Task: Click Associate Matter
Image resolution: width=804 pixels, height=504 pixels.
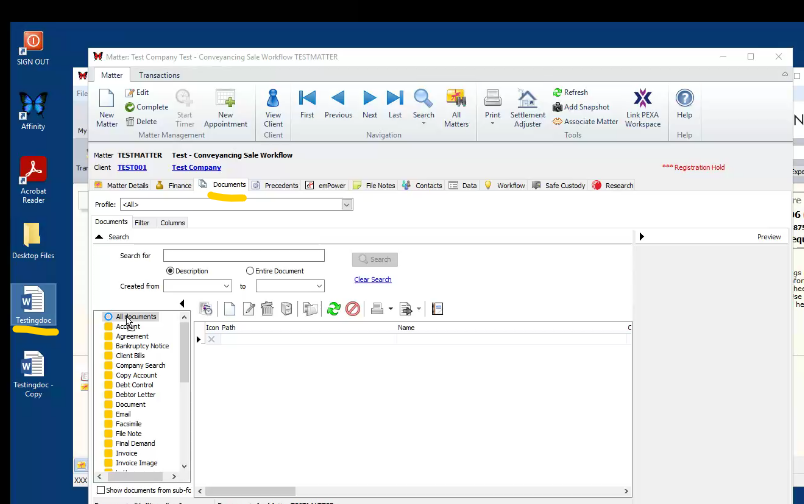Action: [x=585, y=121]
